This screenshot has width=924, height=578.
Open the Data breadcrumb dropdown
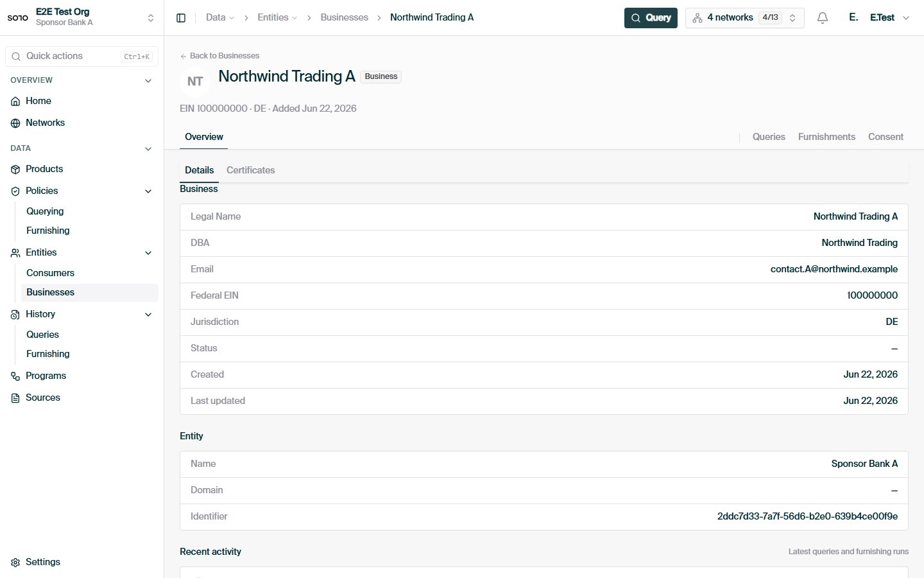[x=220, y=17]
